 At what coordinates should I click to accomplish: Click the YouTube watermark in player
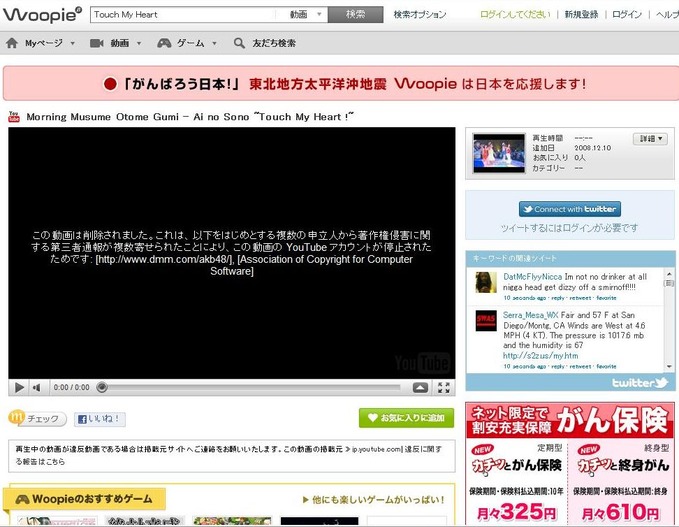422,363
